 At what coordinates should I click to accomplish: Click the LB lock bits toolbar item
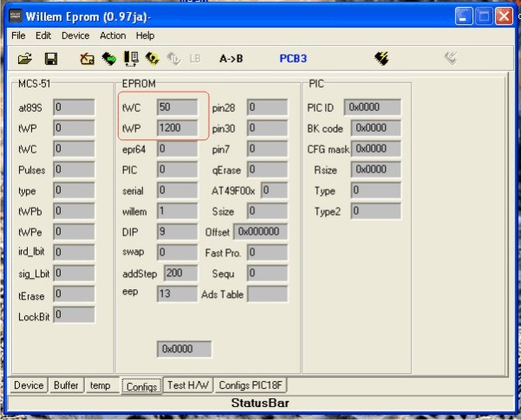click(195, 59)
